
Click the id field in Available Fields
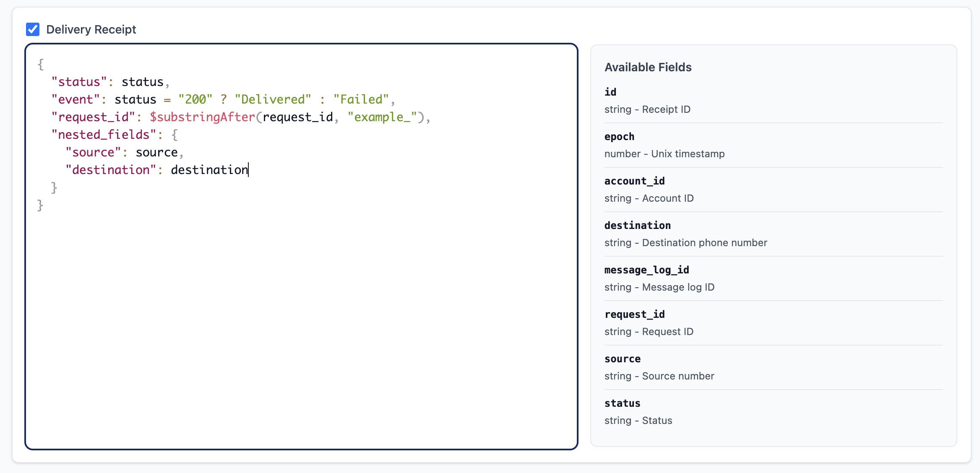coord(610,92)
